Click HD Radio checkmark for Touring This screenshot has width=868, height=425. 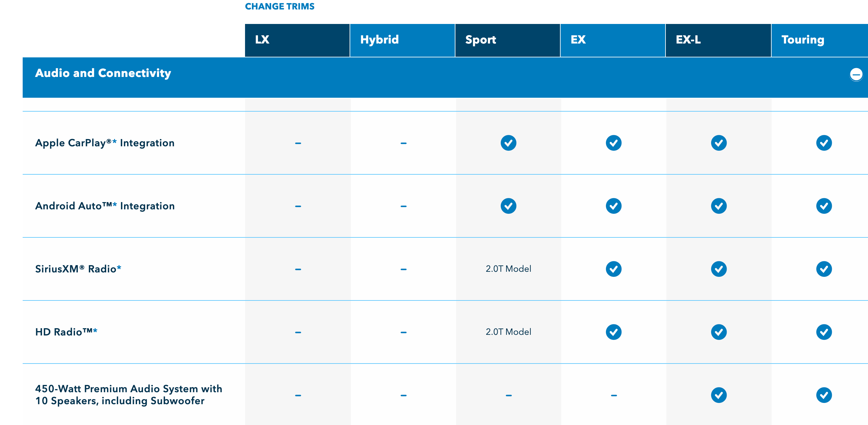coord(824,332)
